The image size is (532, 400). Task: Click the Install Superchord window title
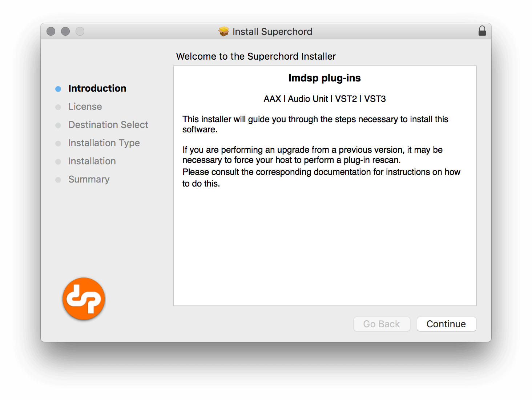pyautogui.click(x=272, y=32)
